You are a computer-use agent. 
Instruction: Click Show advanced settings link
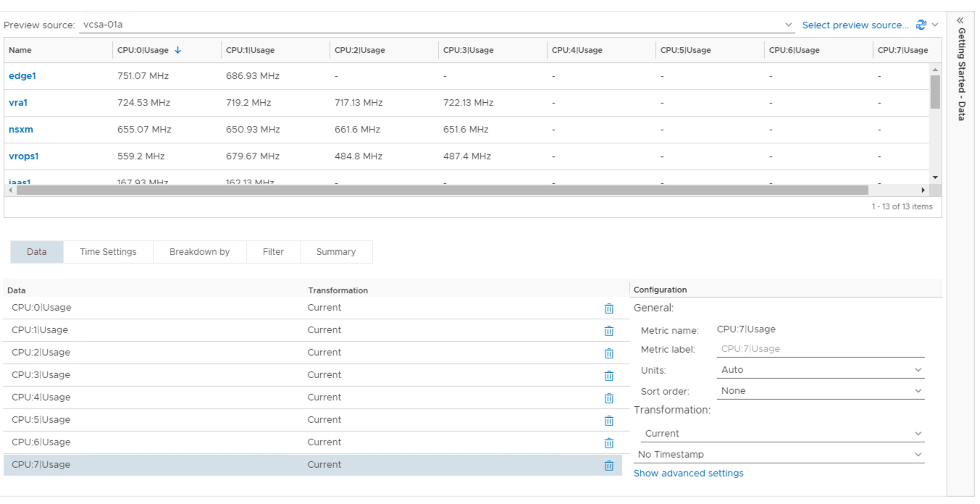click(x=688, y=474)
